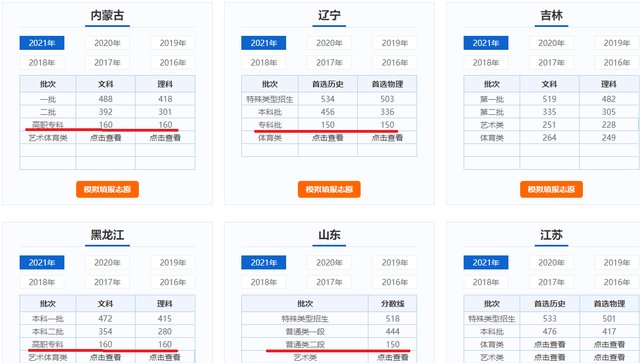The height and width of the screenshot is (363, 640).
Task: Click 辽宁 province heading
Action: 329,16
